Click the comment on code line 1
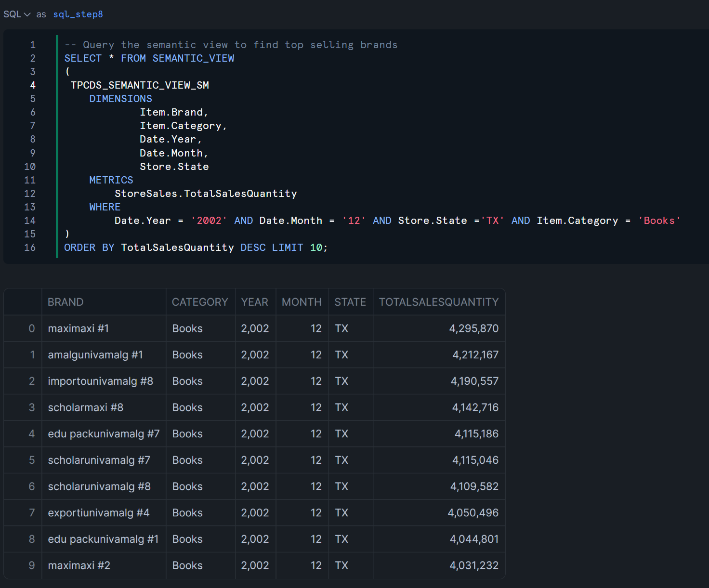 coord(231,45)
